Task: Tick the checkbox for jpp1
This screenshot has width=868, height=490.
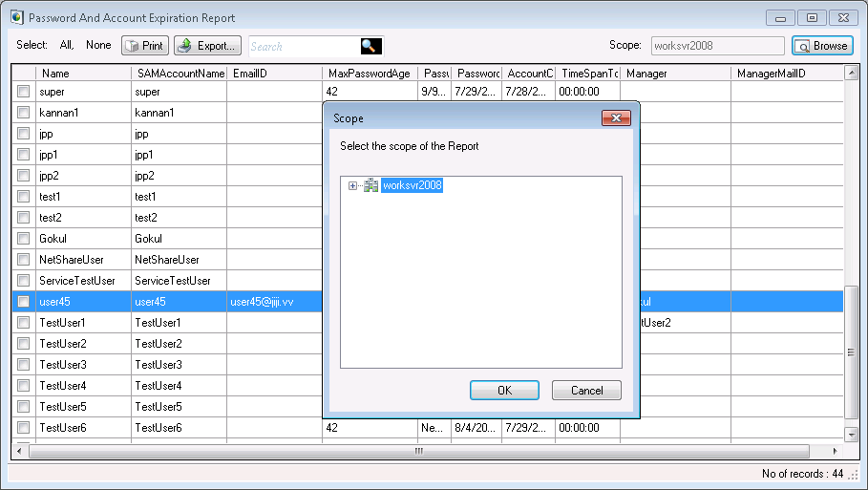Action: click(23, 155)
